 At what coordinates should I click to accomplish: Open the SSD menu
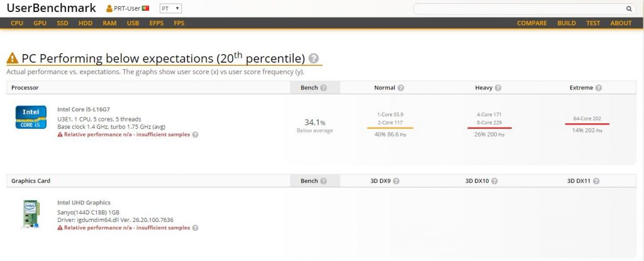[x=62, y=23]
